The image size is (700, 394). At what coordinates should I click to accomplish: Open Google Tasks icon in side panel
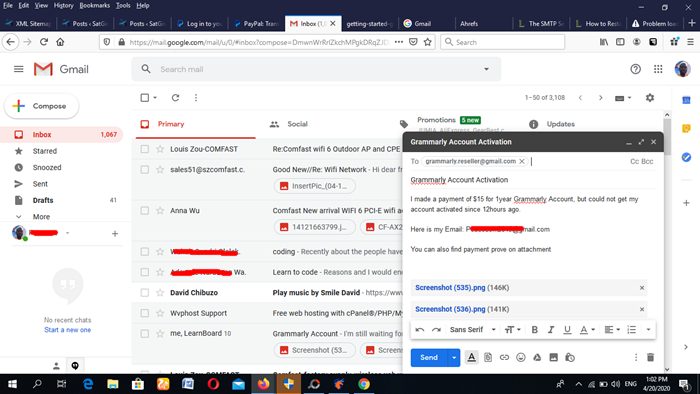coord(686,157)
